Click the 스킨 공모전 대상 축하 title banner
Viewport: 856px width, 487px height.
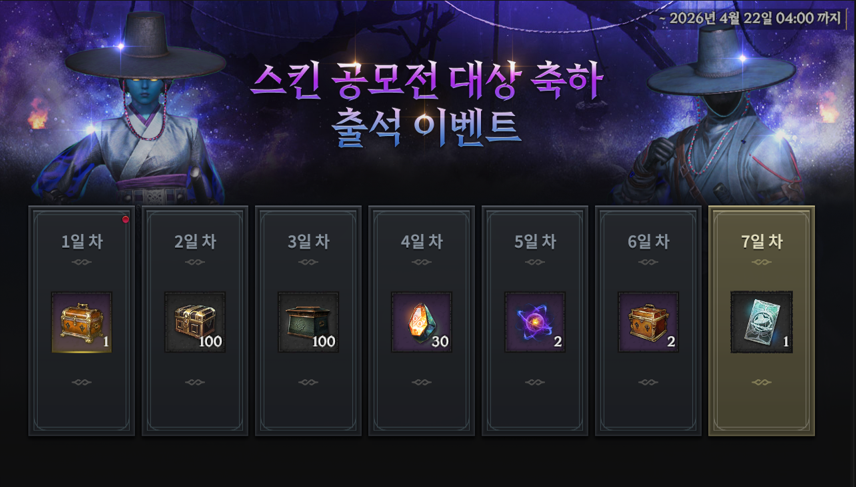point(427,83)
